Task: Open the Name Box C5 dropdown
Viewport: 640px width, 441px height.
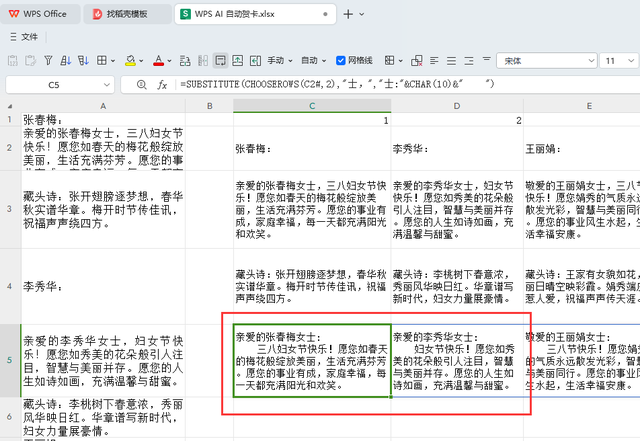Action: tap(107, 85)
